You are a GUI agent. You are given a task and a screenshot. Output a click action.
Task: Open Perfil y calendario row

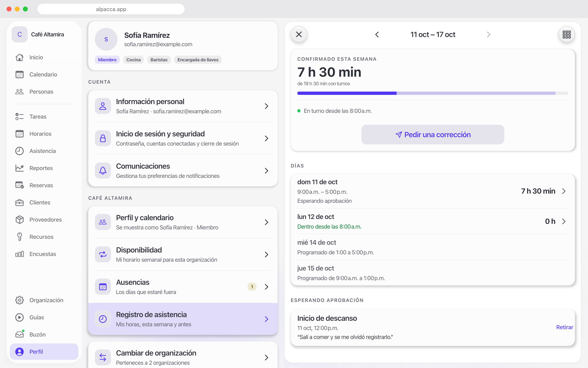point(183,222)
